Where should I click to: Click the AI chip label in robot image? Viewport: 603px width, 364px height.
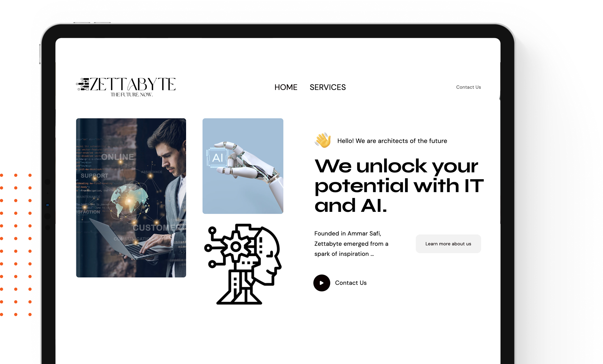point(217,157)
